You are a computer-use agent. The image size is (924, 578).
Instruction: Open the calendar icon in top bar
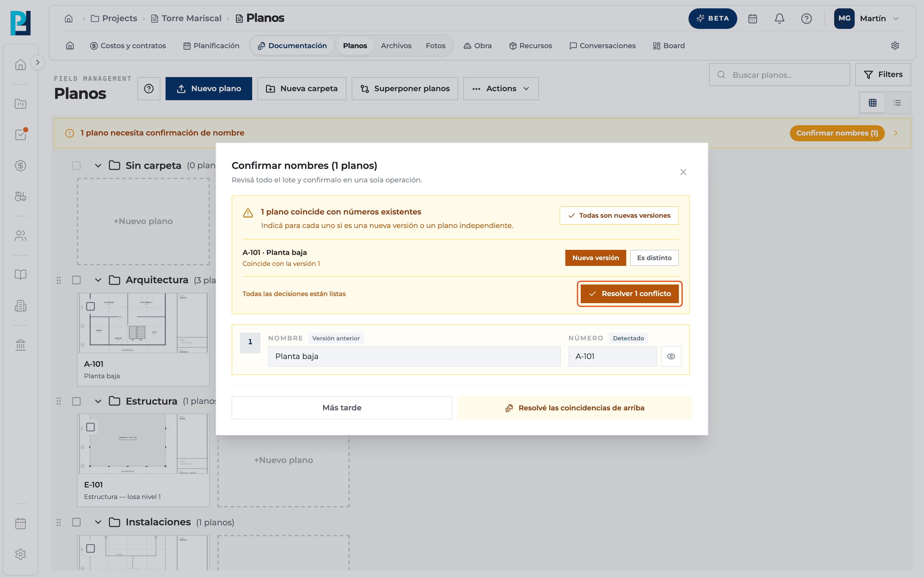(752, 18)
